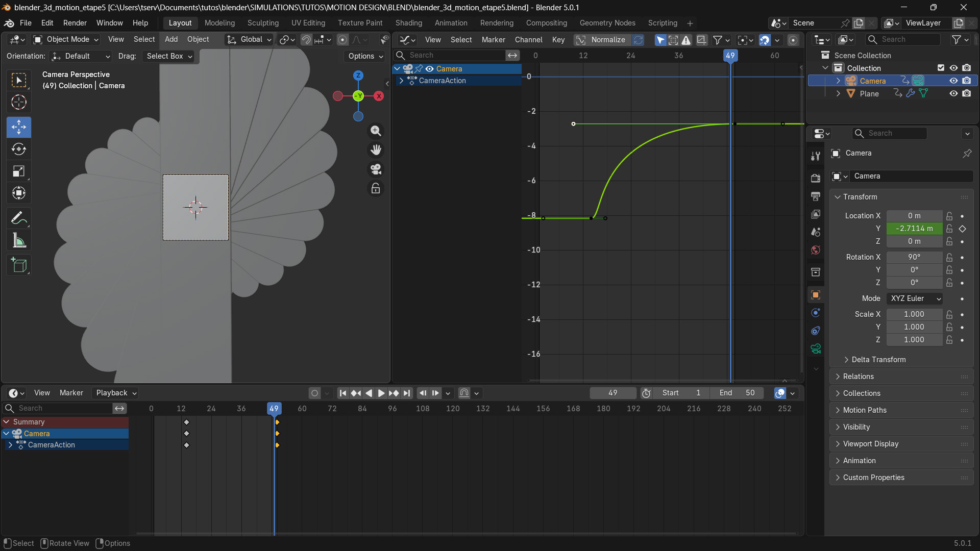This screenshot has width=980, height=551.
Task: Click the zoom magnifier viewport icon
Action: 376,131
